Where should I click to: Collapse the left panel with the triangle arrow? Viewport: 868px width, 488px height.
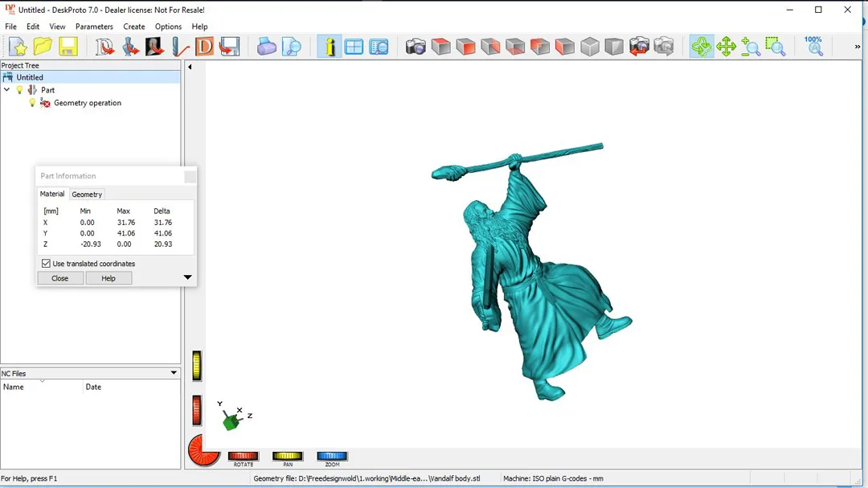pyautogui.click(x=190, y=67)
